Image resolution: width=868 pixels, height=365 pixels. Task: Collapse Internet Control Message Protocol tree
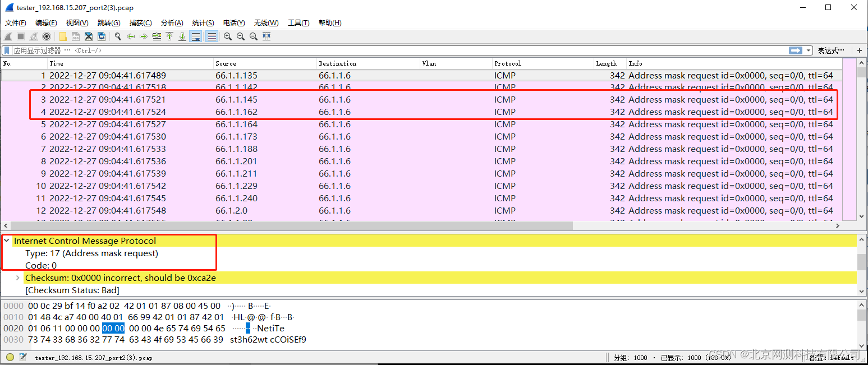[7, 241]
